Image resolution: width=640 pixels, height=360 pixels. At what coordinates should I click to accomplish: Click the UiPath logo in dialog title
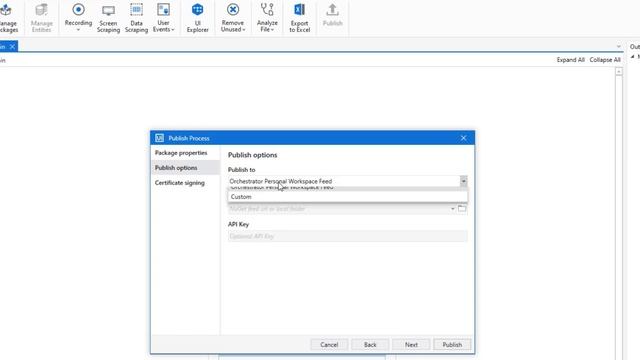pos(159,138)
